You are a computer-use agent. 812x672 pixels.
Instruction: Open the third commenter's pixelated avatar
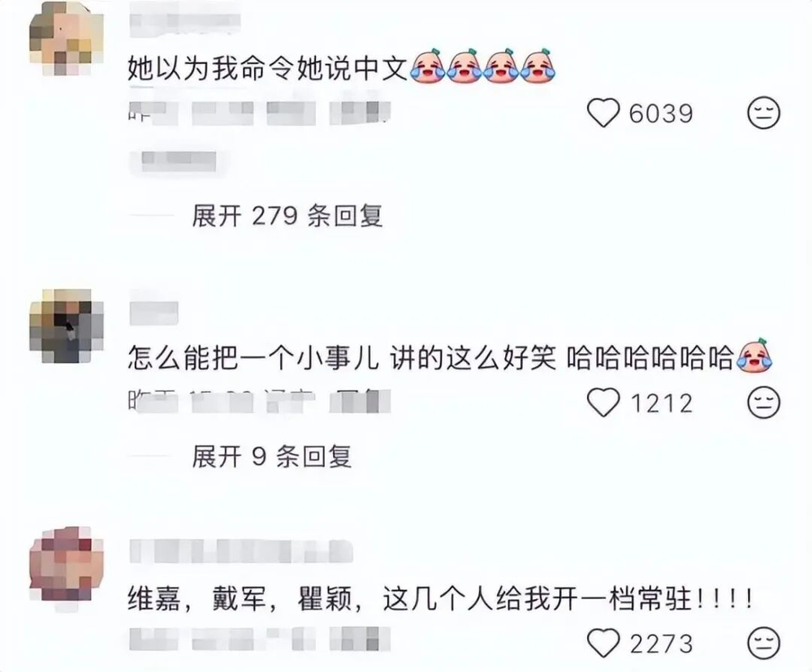(x=67, y=564)
